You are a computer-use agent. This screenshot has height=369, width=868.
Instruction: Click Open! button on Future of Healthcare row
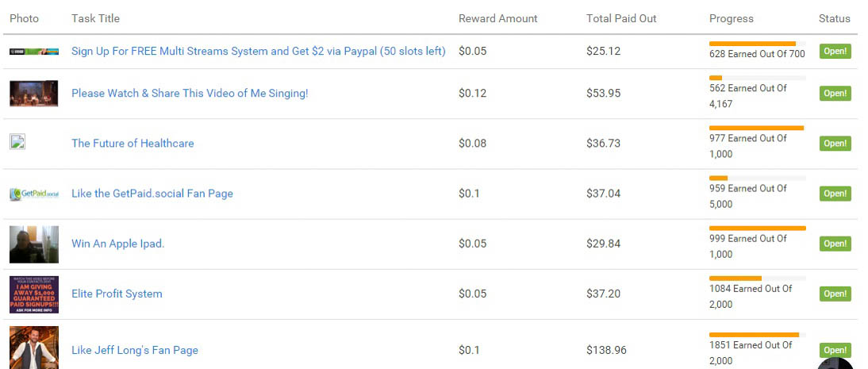[x=835, y=143]
